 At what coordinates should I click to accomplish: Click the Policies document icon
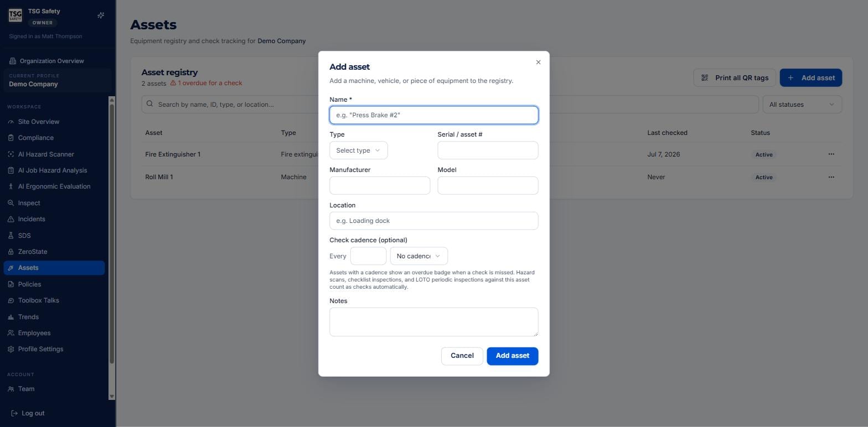11,284
